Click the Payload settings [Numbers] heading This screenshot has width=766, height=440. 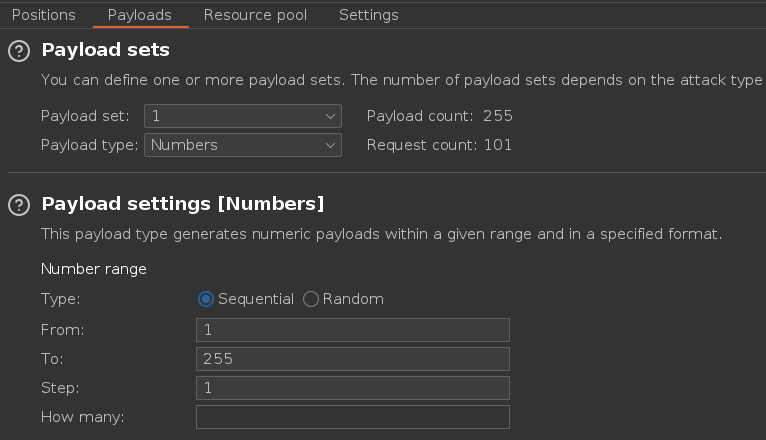(183, 204)
